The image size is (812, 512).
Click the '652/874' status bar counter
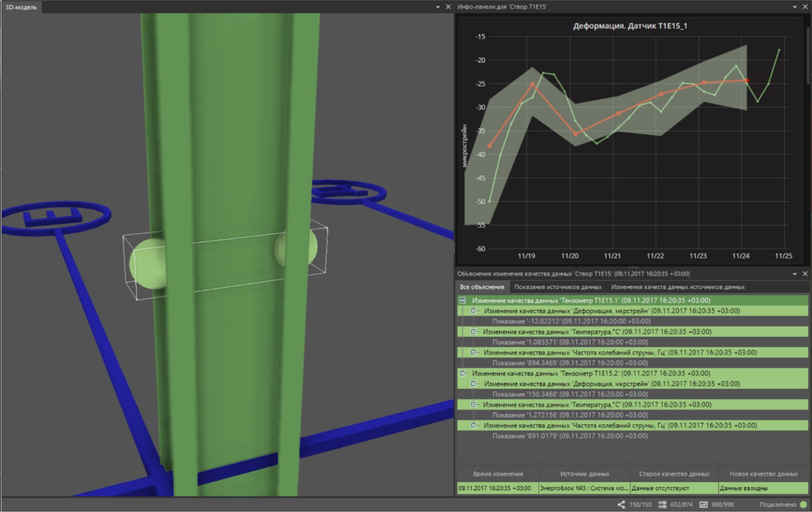[x=682, y=504]
